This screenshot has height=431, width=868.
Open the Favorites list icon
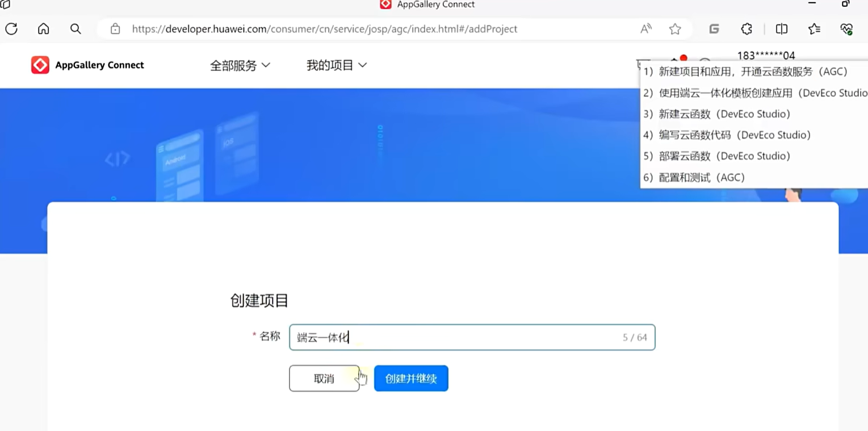(814, 29)
